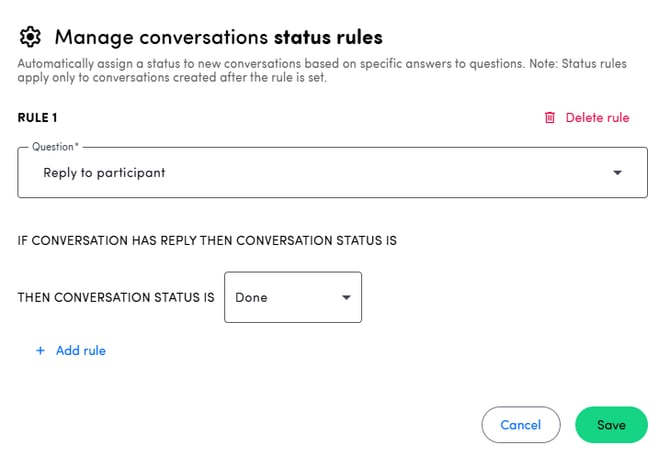Click the "Done" status value text
The width and height of the screenshot is (670, 456).
(251, 298)
